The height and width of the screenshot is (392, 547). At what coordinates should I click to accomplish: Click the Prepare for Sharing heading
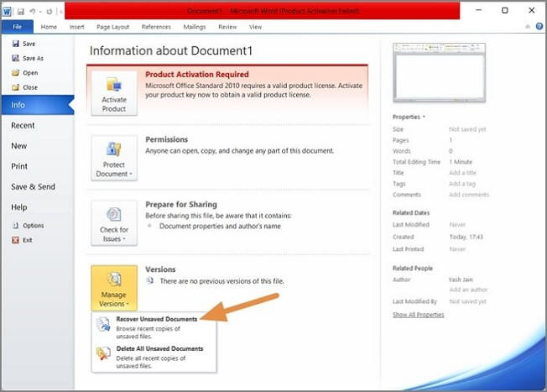181,204
